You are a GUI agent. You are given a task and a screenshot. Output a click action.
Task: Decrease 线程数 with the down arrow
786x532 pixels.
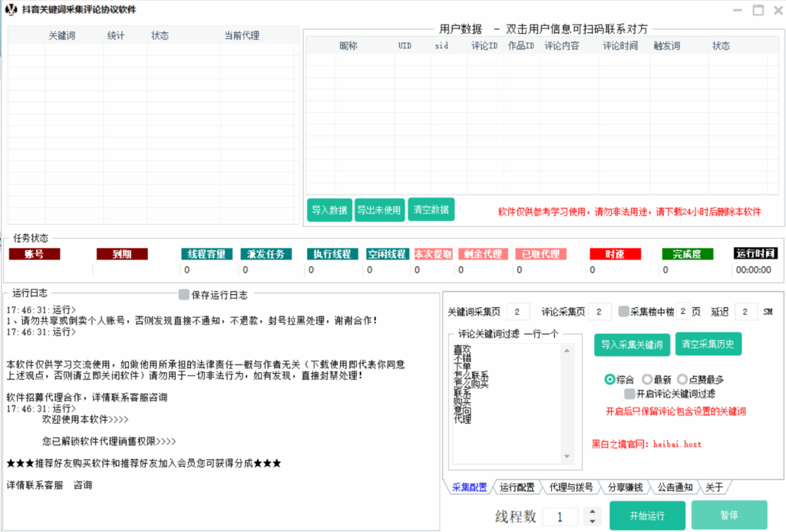[593, 521]
